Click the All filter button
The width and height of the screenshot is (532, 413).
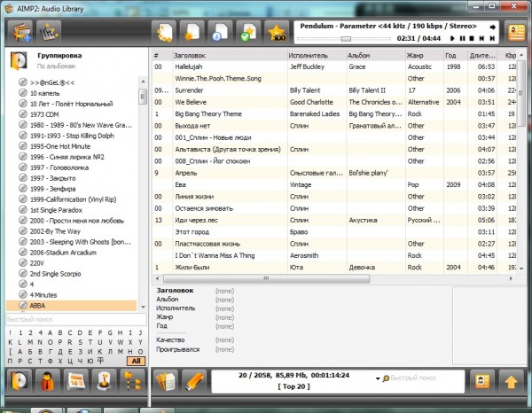tap(136, 361)
